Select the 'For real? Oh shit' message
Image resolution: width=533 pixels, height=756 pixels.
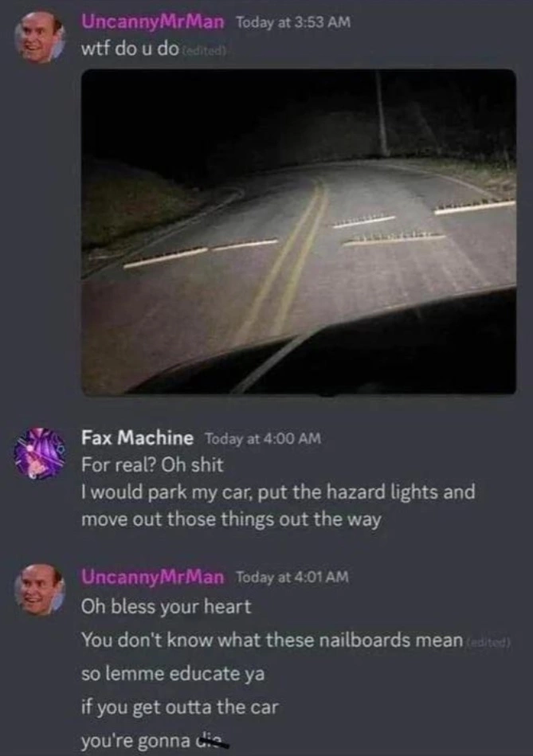pyautogui.click(x=152, y=464)
